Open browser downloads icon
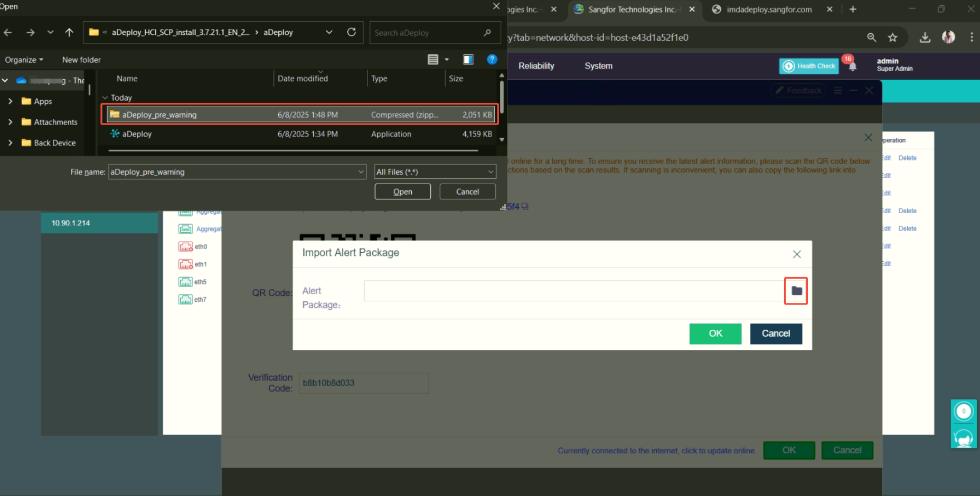This screenshot has width=980, height=496. pos(925,37)
